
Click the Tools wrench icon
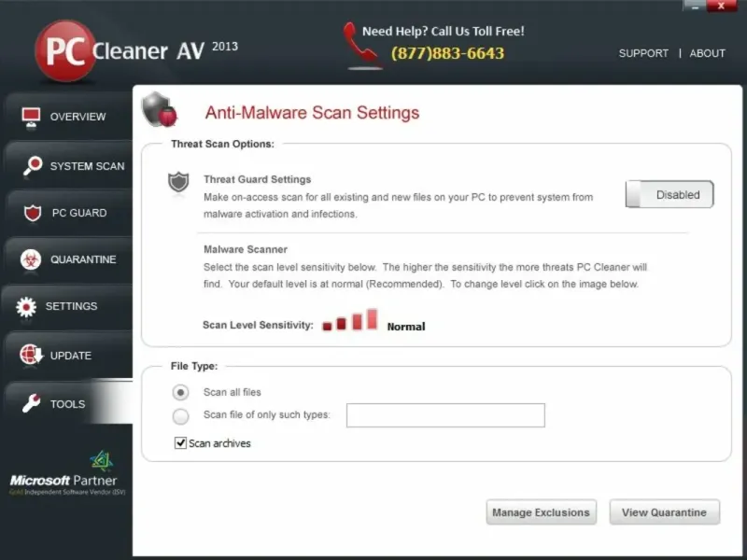click(32, 403)
